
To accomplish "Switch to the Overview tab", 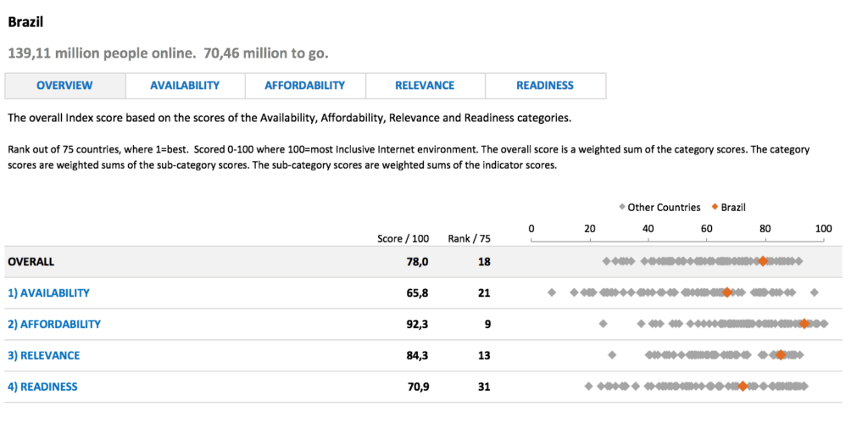I will [65, 86].
